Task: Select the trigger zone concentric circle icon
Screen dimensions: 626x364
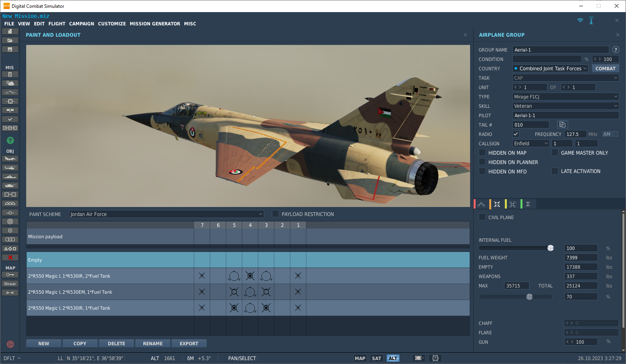Action: [10, 221]
